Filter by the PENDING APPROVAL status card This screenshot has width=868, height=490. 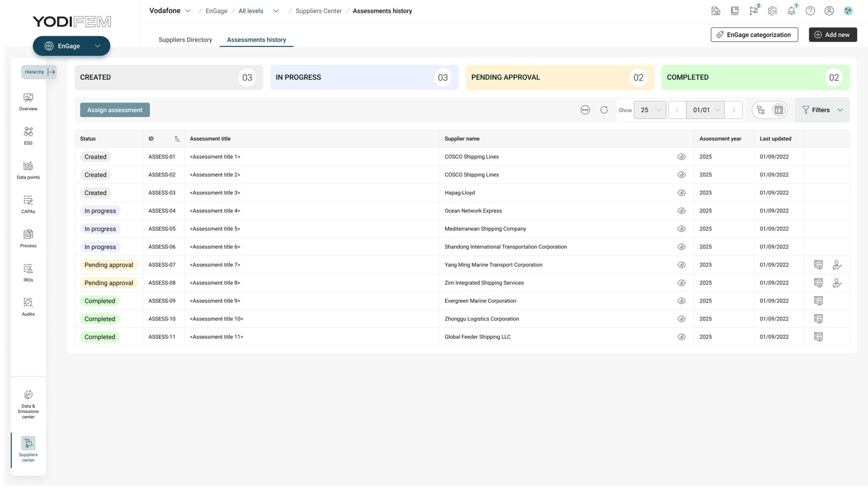(x=560, y=77)
